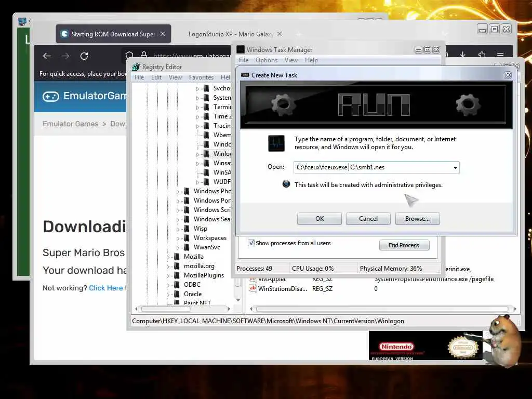
Task: Toggle Show processes from all users
Action: click(x=251, y=243)
